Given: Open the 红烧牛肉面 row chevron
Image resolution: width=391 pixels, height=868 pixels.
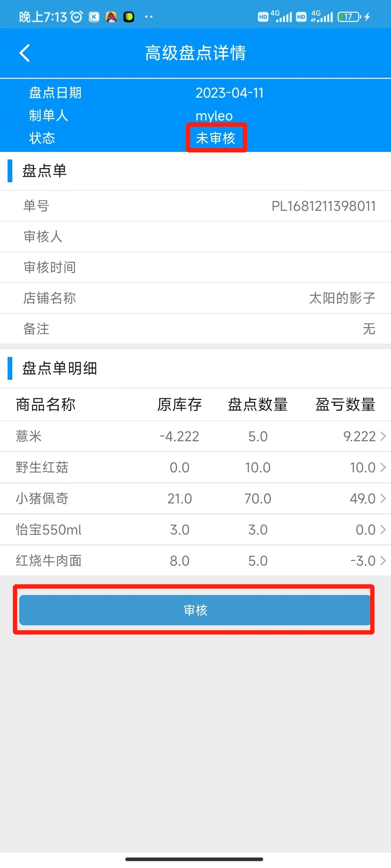Looking at the screenshot, I should point(383,561).
